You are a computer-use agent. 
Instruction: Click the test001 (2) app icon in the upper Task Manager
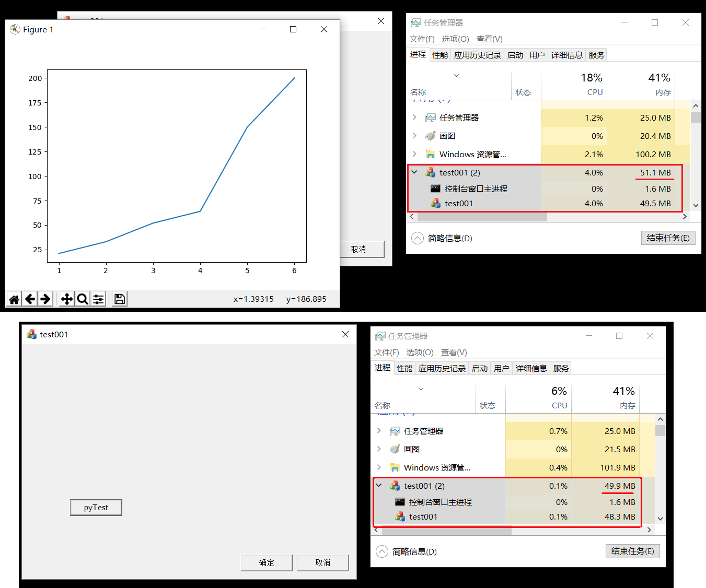pos(431,172)
